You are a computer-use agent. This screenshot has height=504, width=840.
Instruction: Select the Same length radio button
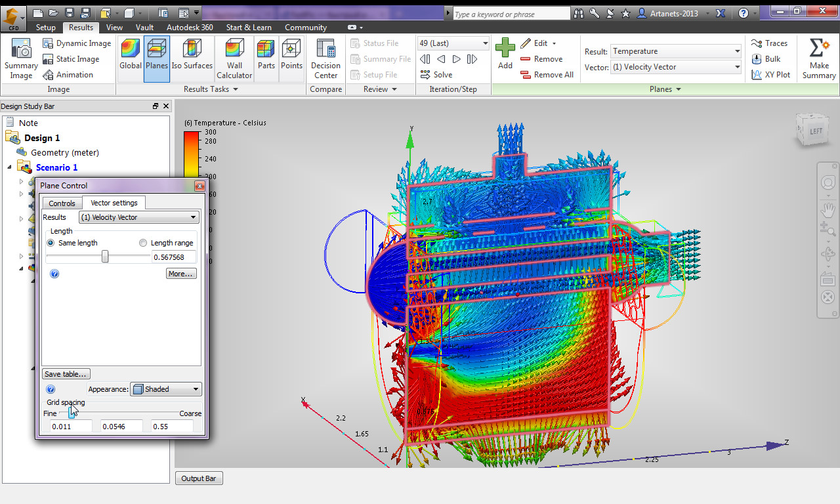point(51,243)
